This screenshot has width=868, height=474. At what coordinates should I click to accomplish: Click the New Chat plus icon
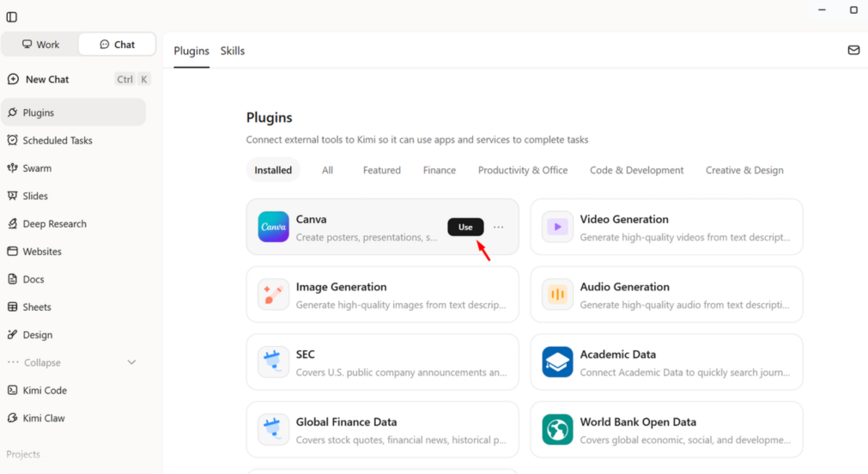tap(13, 79)
